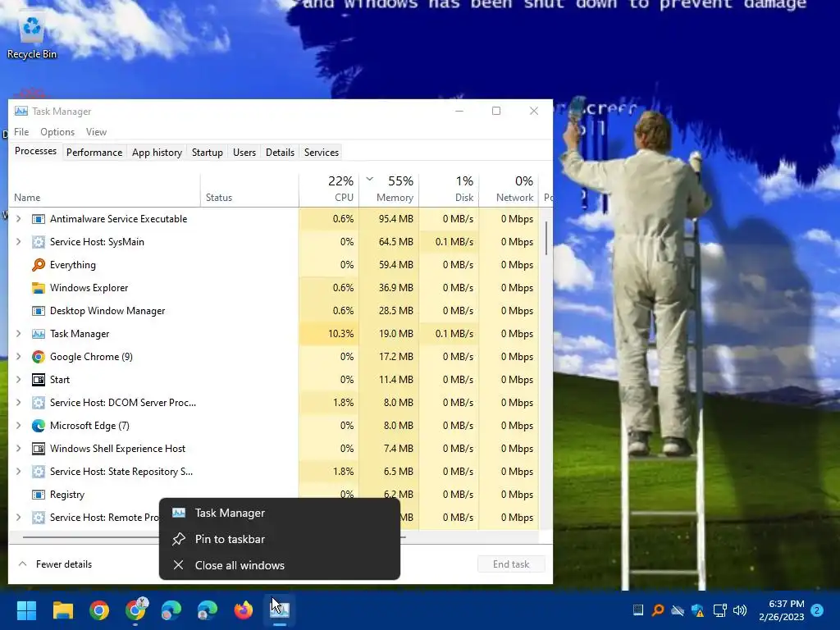Screen dimensions: 840x630
Task: Expand the Task Manager process row
Action: point(19,334)
